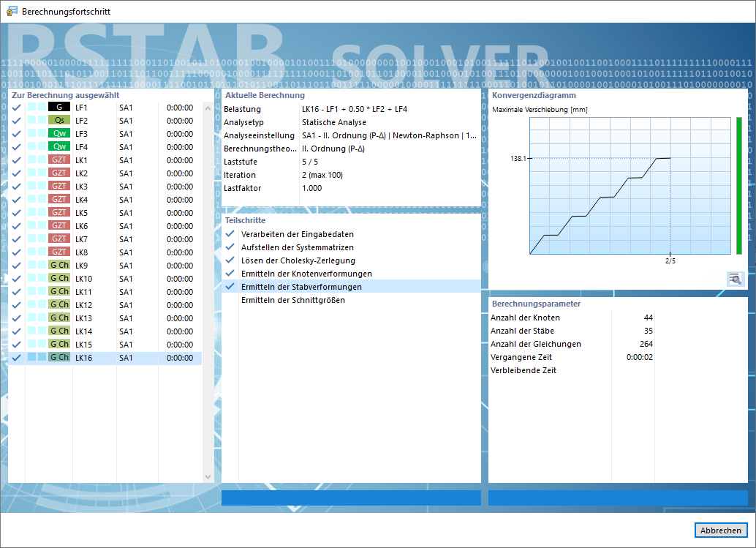
Task: Click the 2/5 axis label in diagram
Action: click(x=670, y=261)
